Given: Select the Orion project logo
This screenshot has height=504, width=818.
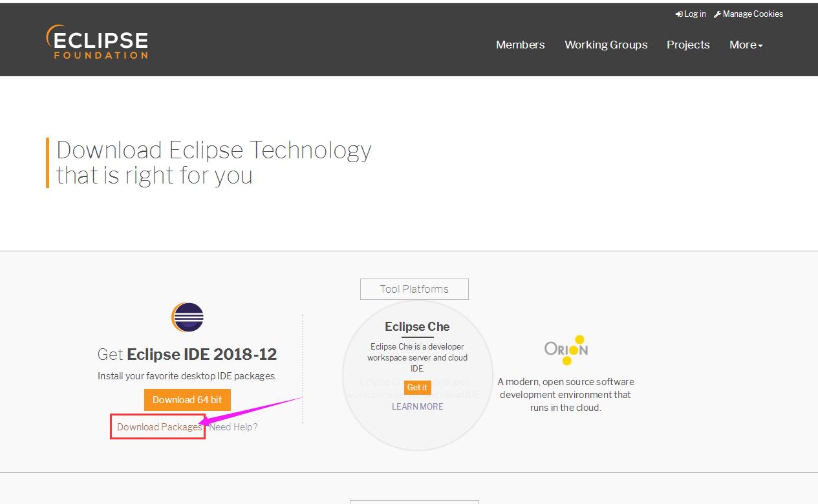Looking at the screenshot, I should coord(566,349).
